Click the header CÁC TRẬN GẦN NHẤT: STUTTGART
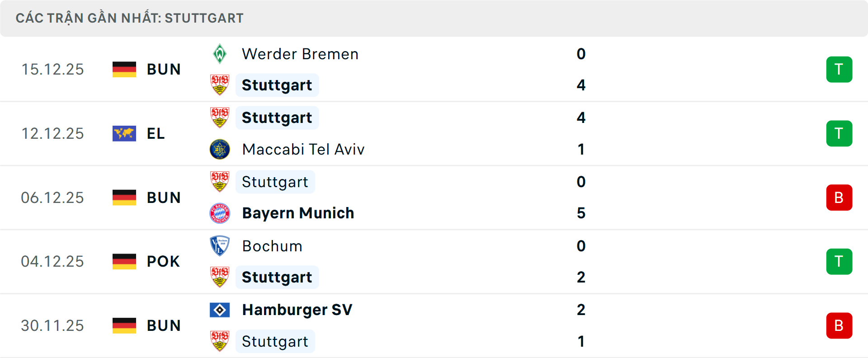The image size is (868, 358). pos(130,18)
